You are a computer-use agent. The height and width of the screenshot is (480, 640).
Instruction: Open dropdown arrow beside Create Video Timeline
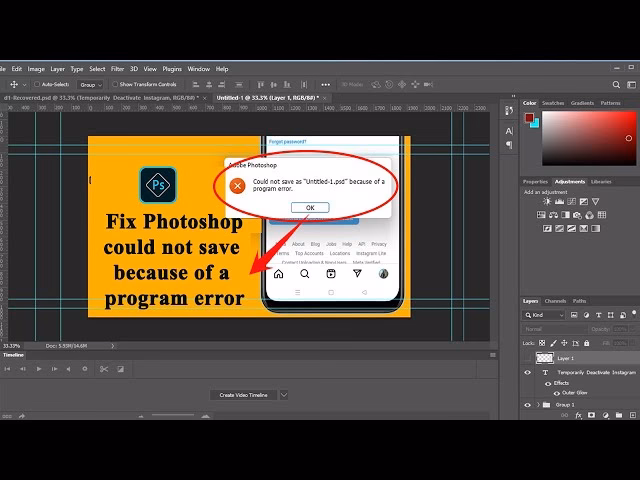(x=284, y=395)
